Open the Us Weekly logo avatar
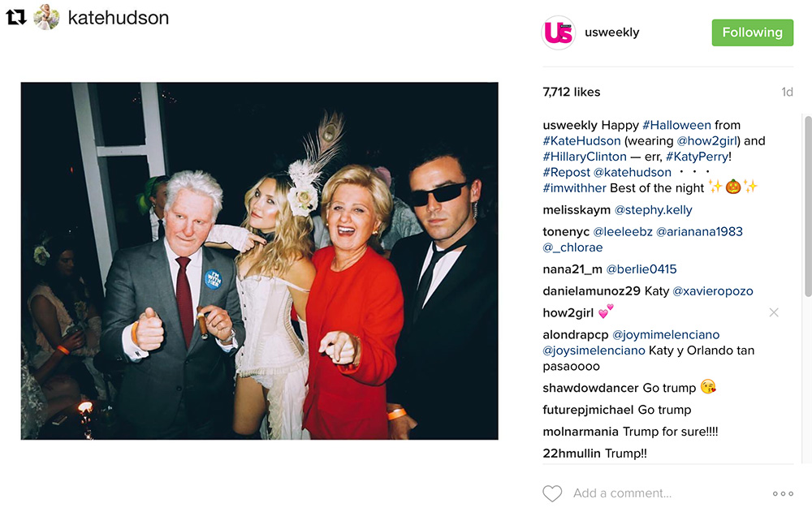The height and width of the screenshot is (516, 812). (559, 32)
